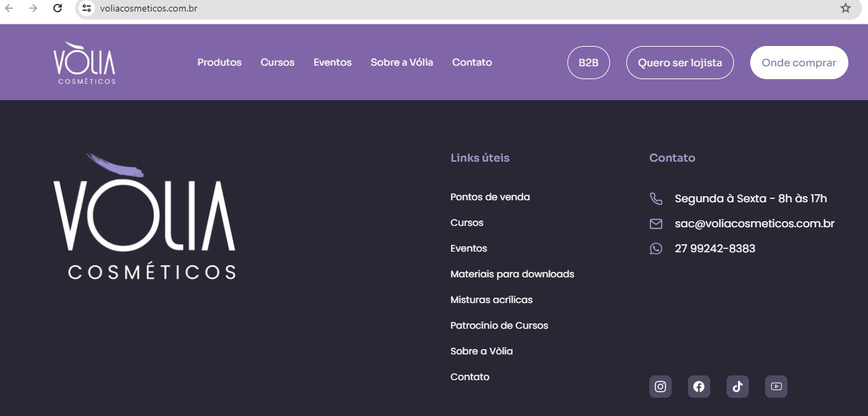Click the sac@voliacosmeticos.com.br email address
Image resolution: width=868 pixels, height=416 pixels.
754,223
